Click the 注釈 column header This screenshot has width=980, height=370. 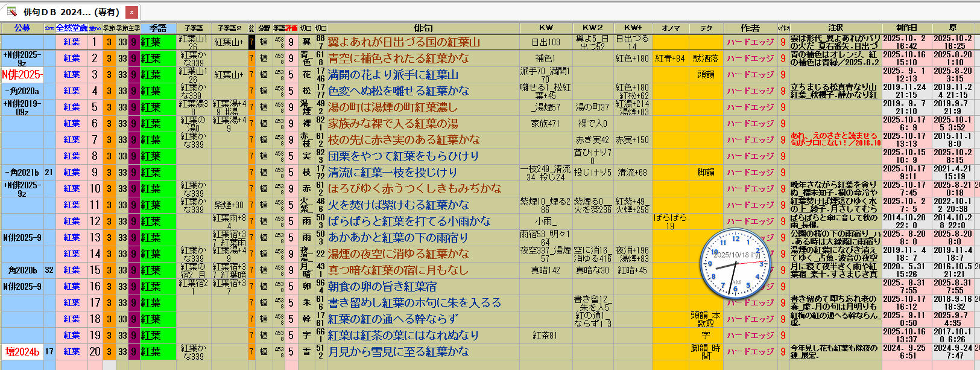click(x=835, y=28)
